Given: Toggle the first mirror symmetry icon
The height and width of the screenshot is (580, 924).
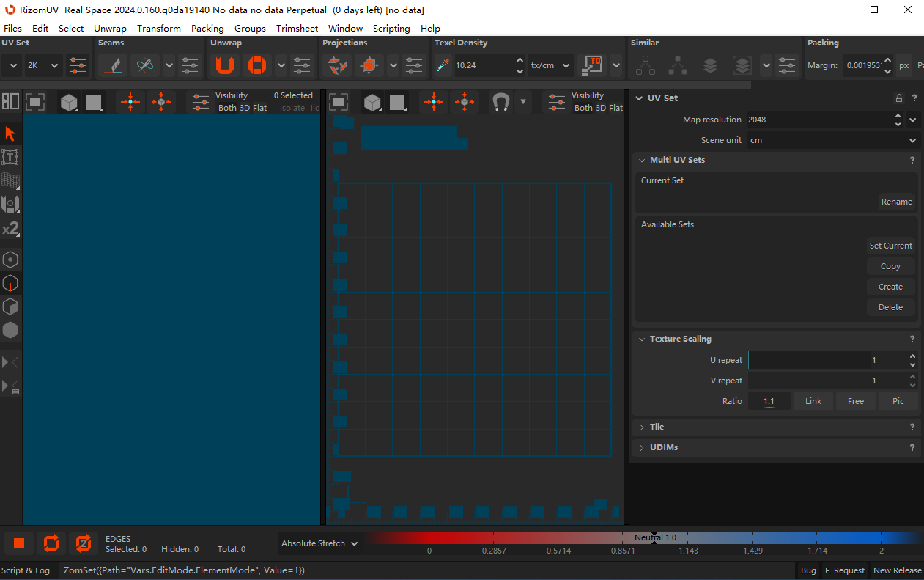Looking at the screenshot, I should pyautogui.click(x=10, y=361).
